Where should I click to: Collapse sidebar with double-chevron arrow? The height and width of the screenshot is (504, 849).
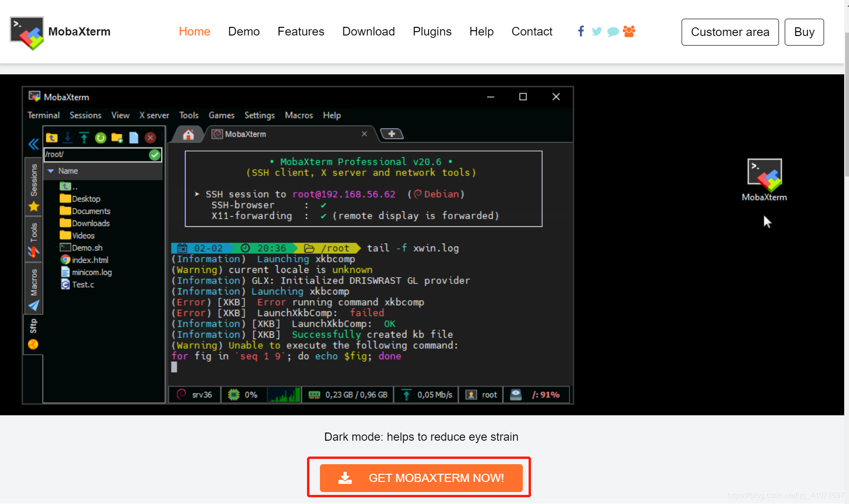33,144
